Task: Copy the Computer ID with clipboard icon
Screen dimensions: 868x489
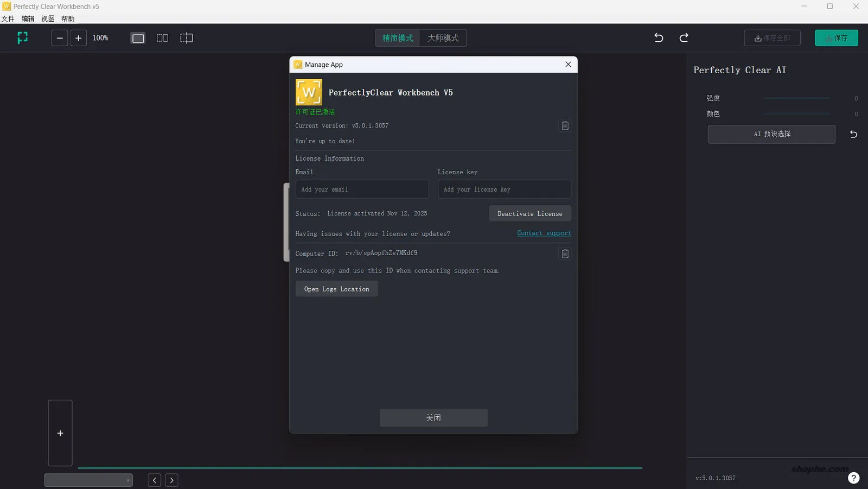Action: (565, 253)
